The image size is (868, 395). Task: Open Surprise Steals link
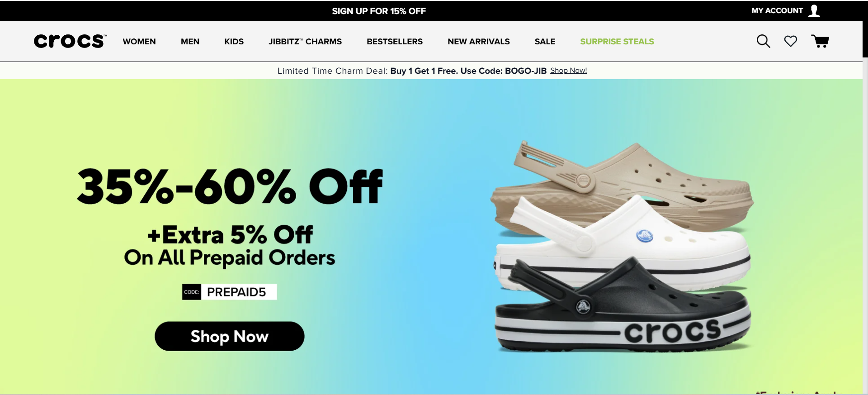click(617, 42)
